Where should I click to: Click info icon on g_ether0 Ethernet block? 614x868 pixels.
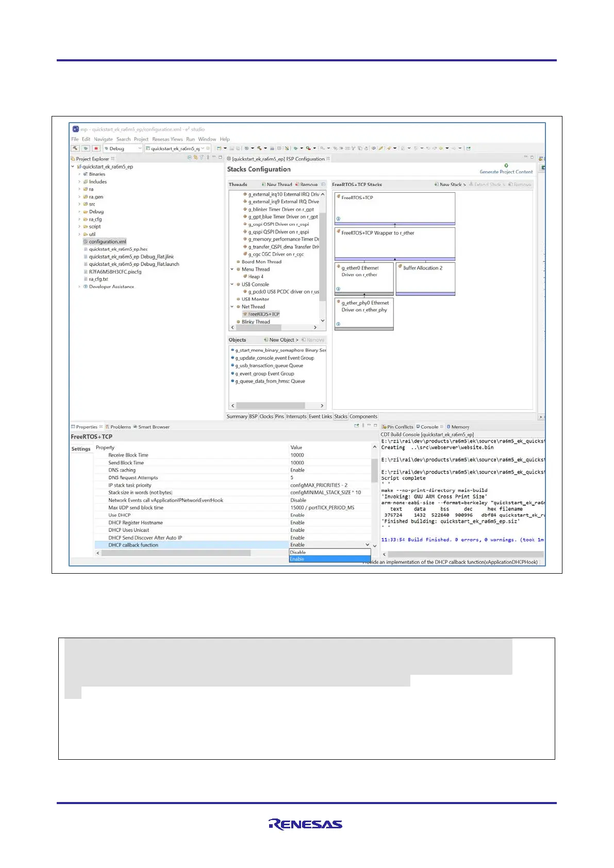coord(338,289)
